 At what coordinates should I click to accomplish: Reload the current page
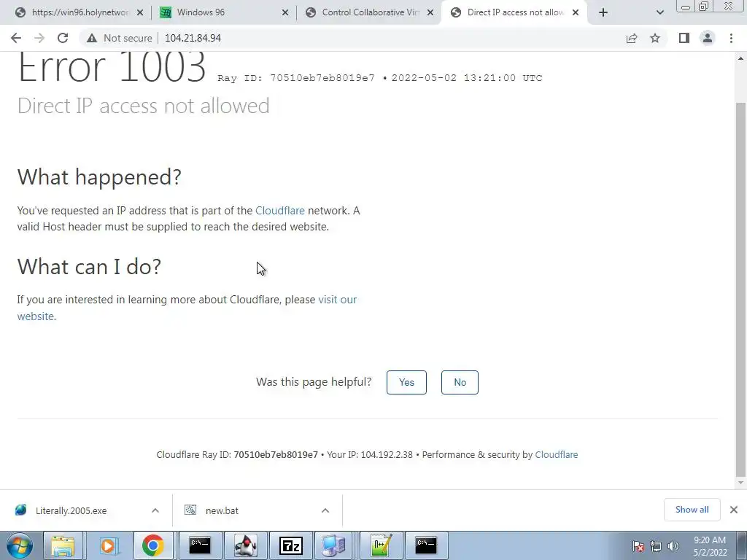63,38
